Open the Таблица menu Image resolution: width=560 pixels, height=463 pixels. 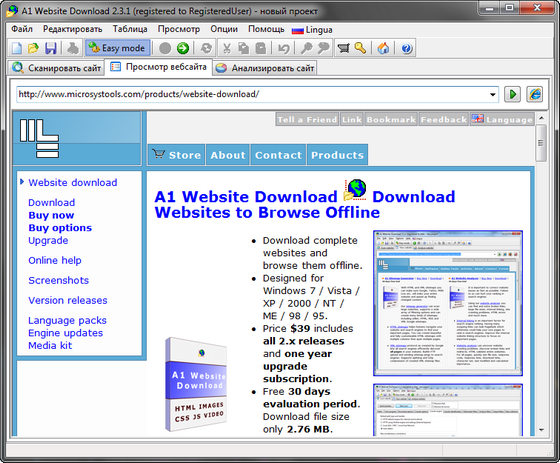tap(130, 29)
